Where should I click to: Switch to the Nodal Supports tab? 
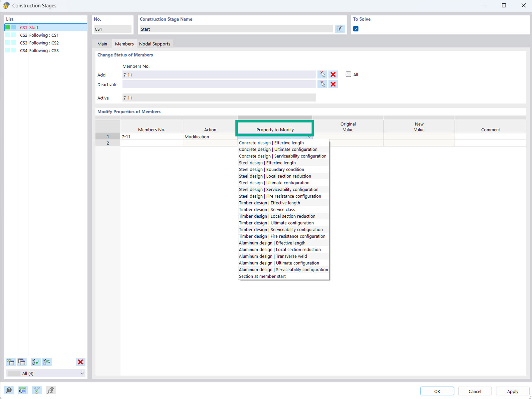(155, 44)
